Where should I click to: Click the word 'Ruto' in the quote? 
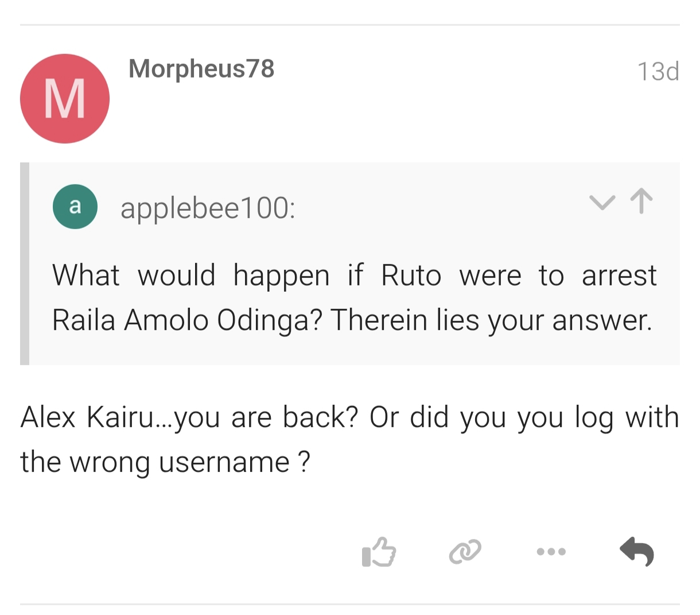411,276
